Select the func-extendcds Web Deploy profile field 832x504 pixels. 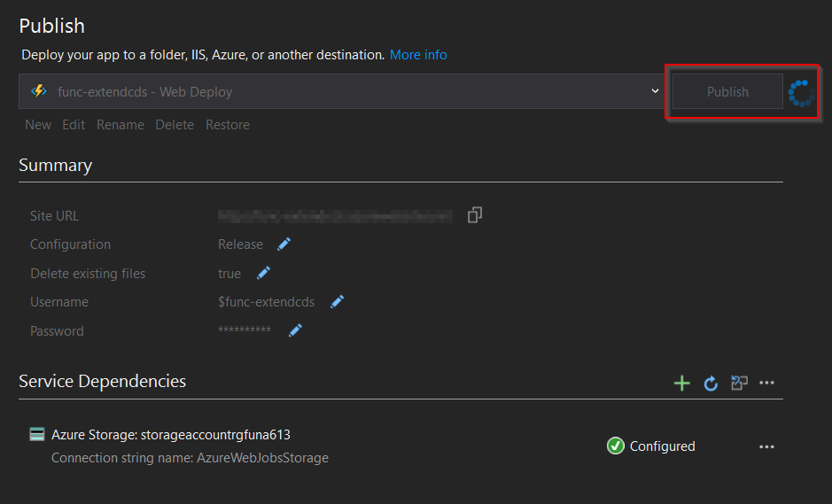coord(342,91)
